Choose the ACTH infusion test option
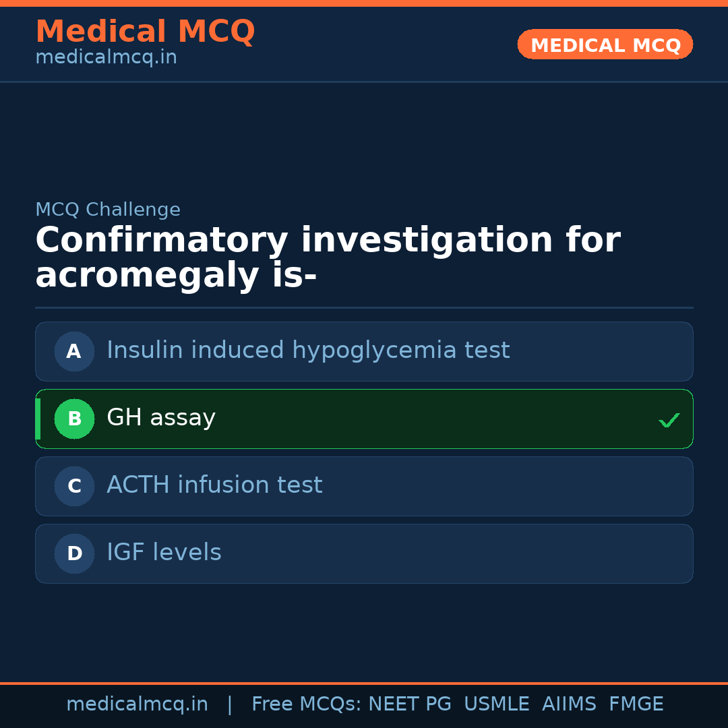Image resolution: width=728 pixels, height=728 pixels. click(214, 485)
